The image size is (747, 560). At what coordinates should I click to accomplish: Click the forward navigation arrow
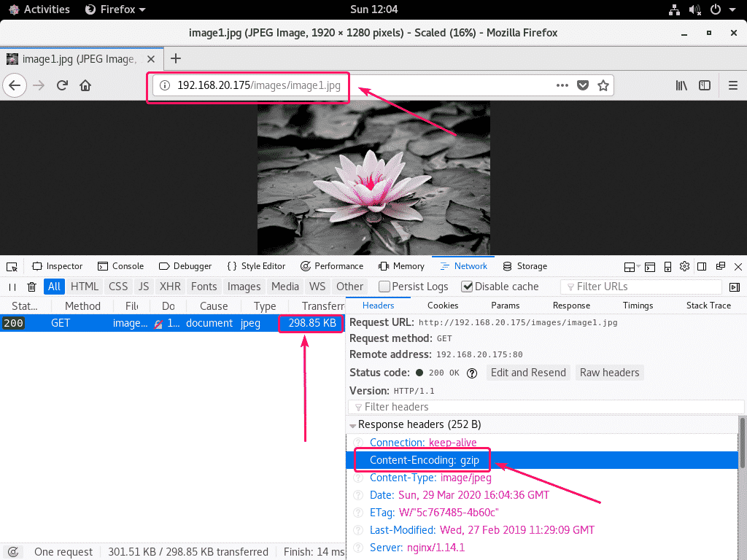[39, 86]
